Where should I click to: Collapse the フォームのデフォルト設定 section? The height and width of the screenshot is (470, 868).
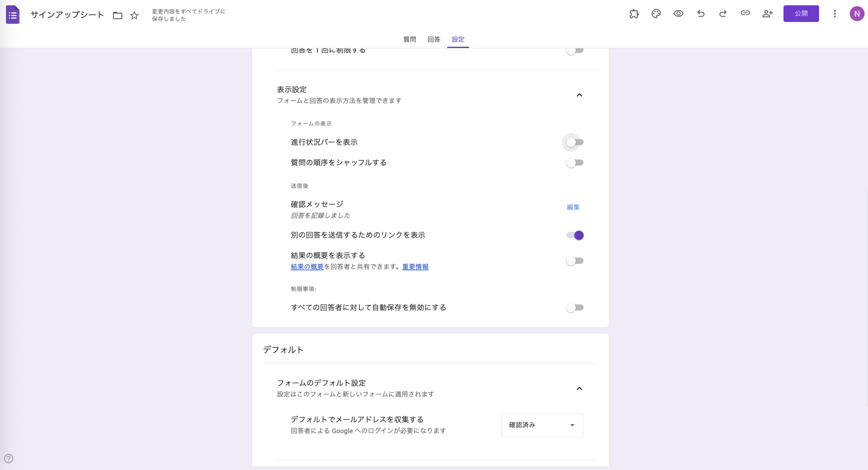(x=580, y=388)
